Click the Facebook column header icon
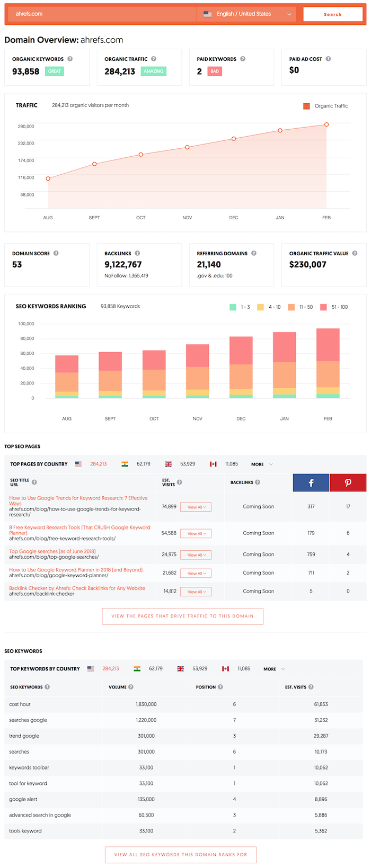The width and height of the screenshot is (371, 868). (311, 482)
